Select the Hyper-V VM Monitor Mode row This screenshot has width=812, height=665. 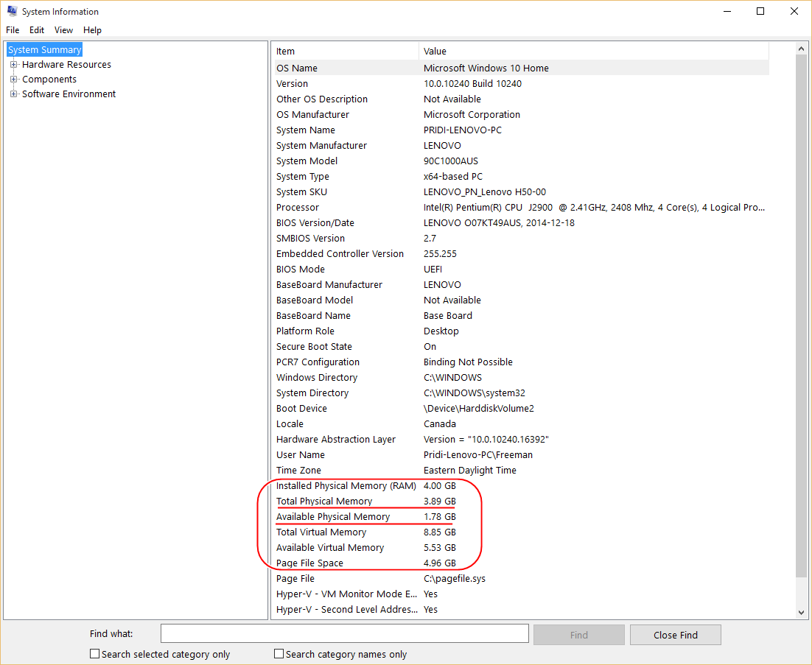(x=522, y=594)
